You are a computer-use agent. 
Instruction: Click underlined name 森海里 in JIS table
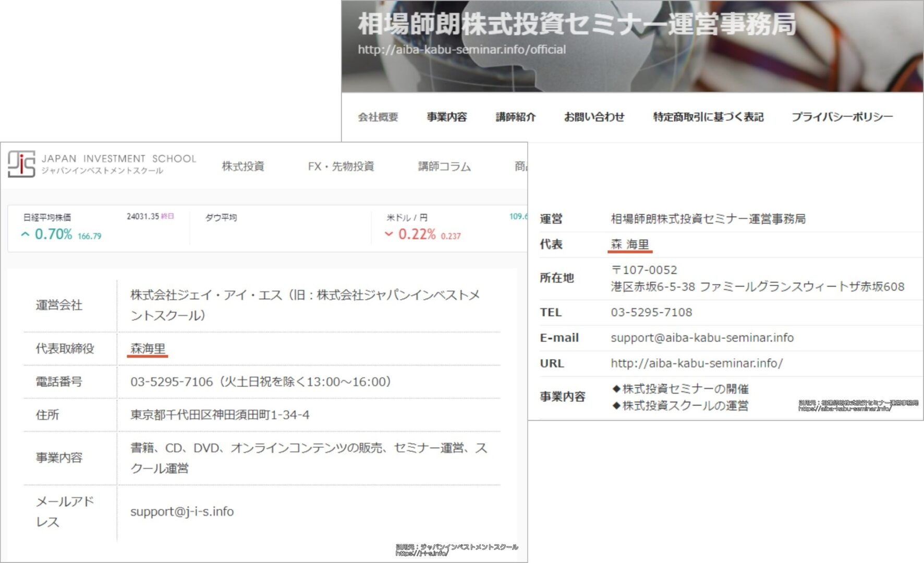tap(148, 349)
